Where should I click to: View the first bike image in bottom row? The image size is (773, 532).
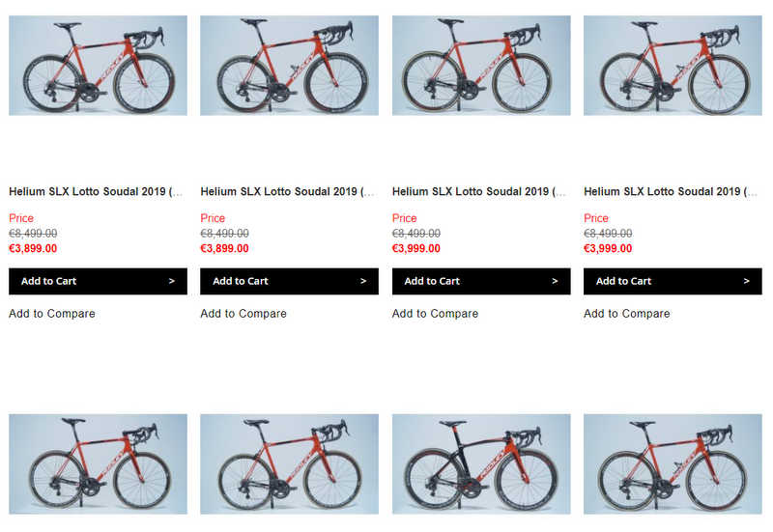coord(98,464)
